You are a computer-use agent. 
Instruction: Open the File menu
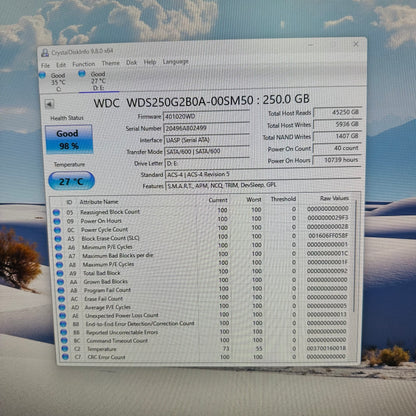point(45,65)
